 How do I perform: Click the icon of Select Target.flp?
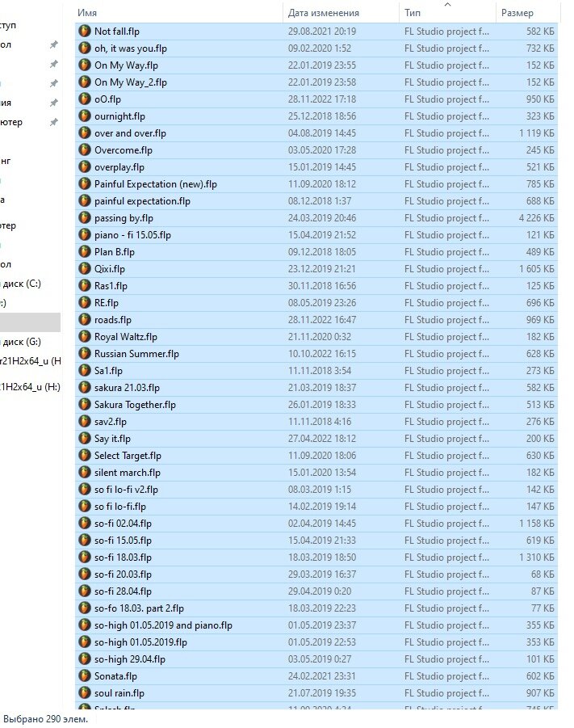[85, 456]
